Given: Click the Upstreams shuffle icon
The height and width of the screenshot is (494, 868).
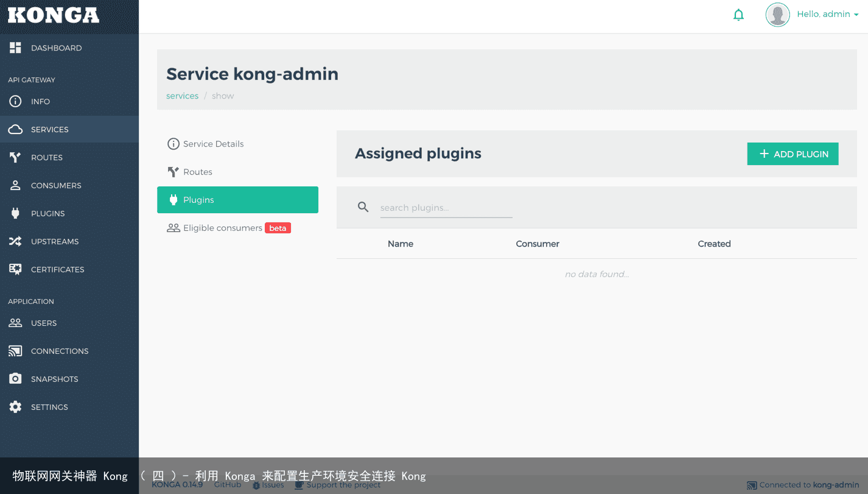Looking at the screenshot, I should click(x=15, y=241).
